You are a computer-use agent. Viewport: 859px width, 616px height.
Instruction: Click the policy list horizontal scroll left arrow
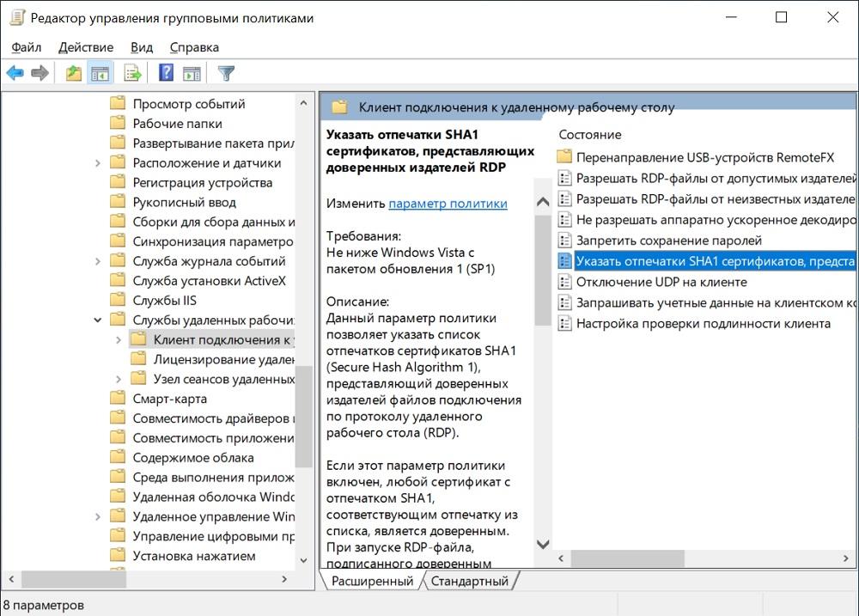561,558
